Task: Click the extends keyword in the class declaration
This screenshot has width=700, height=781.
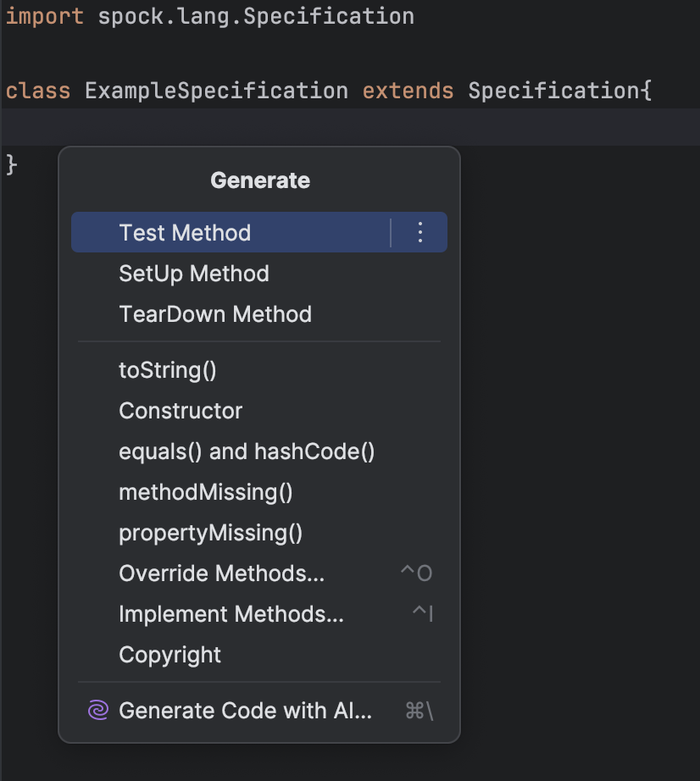Action: coord(408,90)
